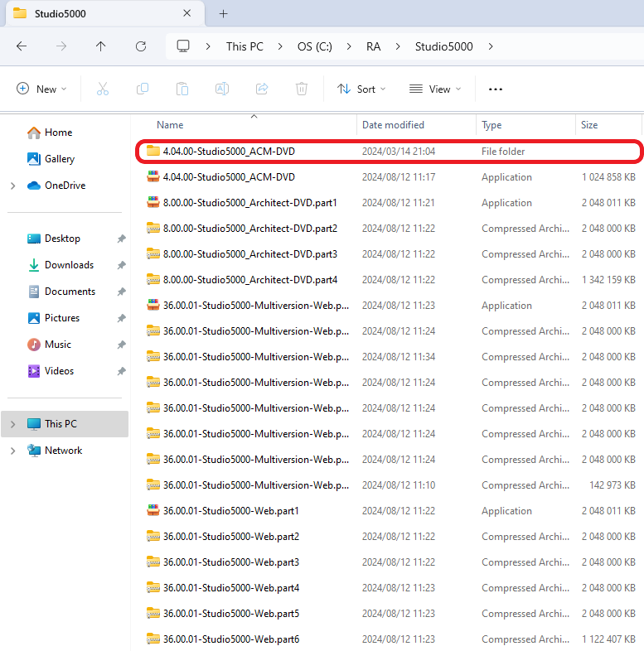
Task: Expand the OneDrive tree node
Action: click(x=13, y=186)
